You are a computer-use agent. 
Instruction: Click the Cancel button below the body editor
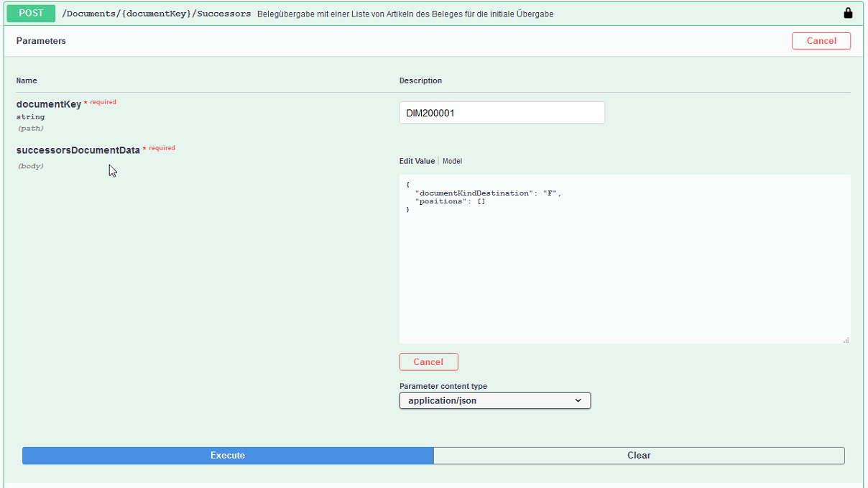[x=428, y=362]
